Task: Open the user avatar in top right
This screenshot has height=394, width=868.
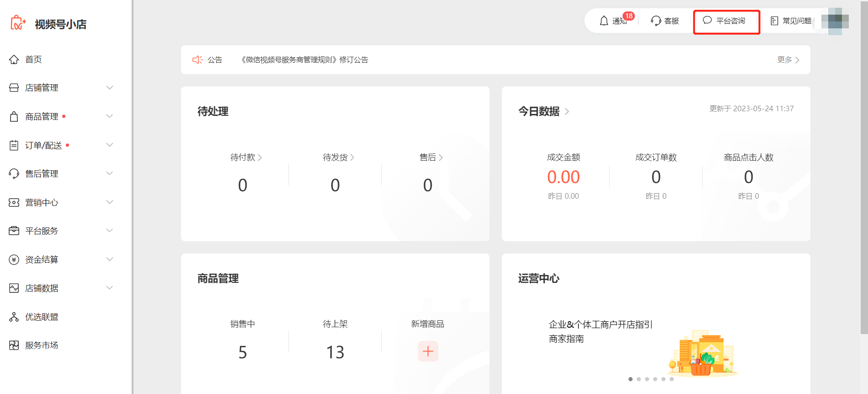Action: tap(835, 21)
